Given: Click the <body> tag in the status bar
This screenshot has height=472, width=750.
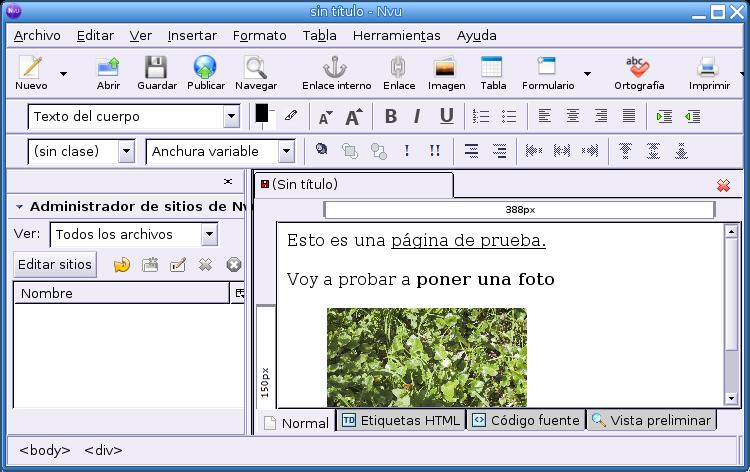Looking at the screenshot, I should [44, 450].
